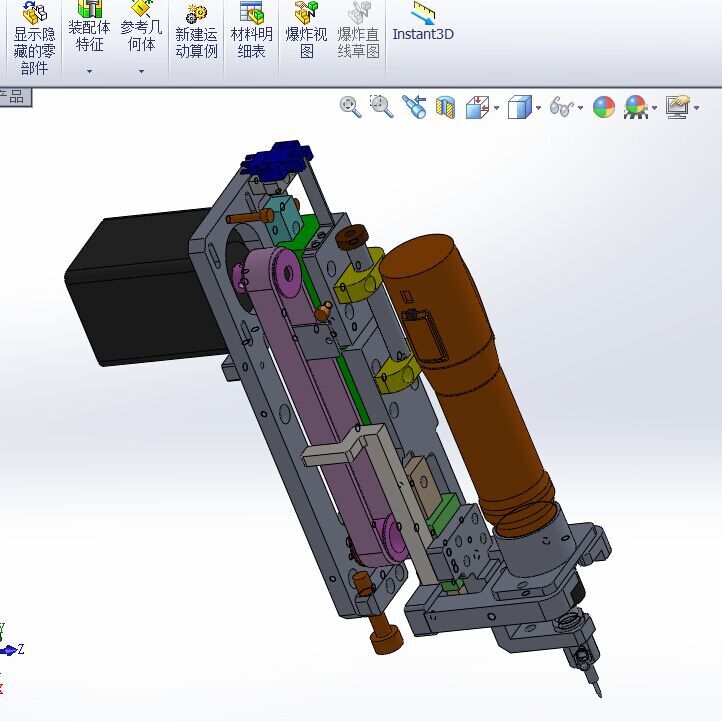Click 新建运动算例 button
The width and height of the screenshot is (722, 721).
click(196, 30)
